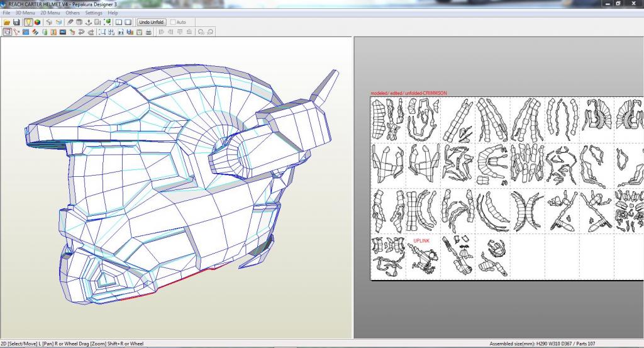Click the first pattern page in the top row
The image size is (644, 348).
point(388,120)
